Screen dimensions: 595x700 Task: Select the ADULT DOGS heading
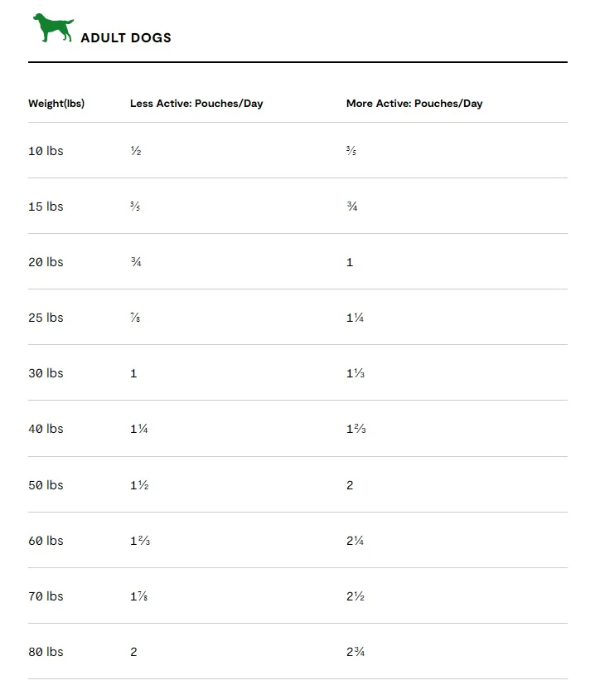point(126,38)
